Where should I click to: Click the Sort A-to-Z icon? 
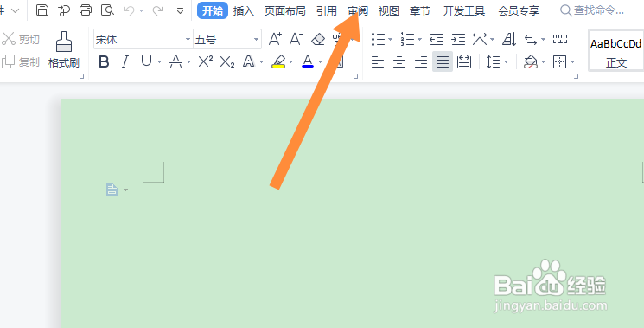click(x=509, y=40)
